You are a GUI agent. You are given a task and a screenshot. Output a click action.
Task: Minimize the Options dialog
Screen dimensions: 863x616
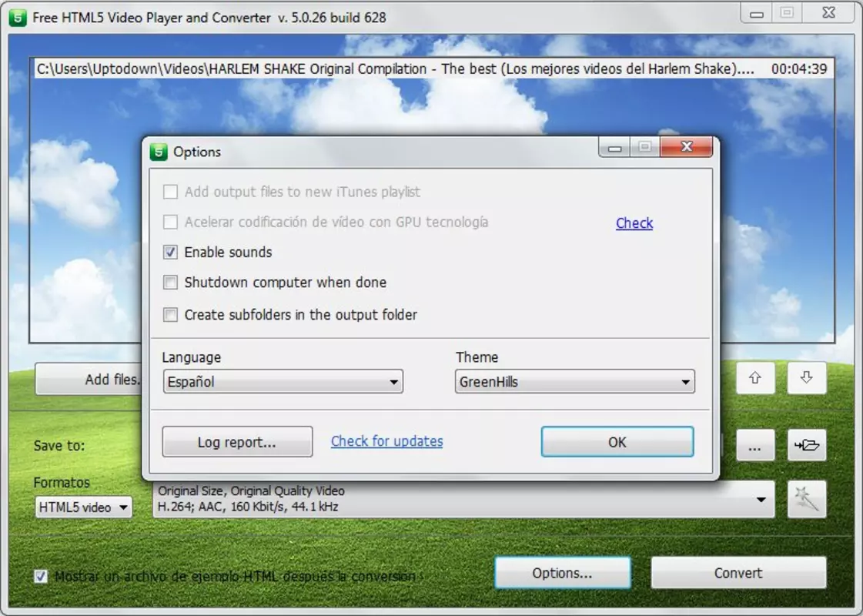(615, 148)
